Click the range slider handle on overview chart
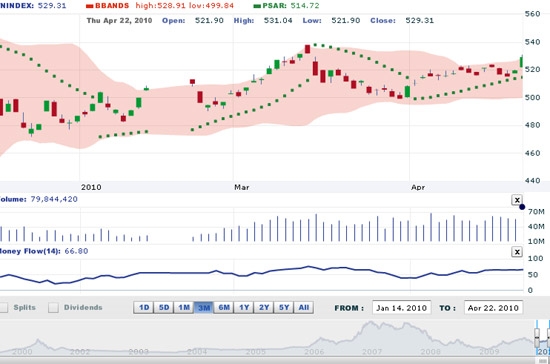550x364 pixels. pyautogui.click(x=537, y=337)
